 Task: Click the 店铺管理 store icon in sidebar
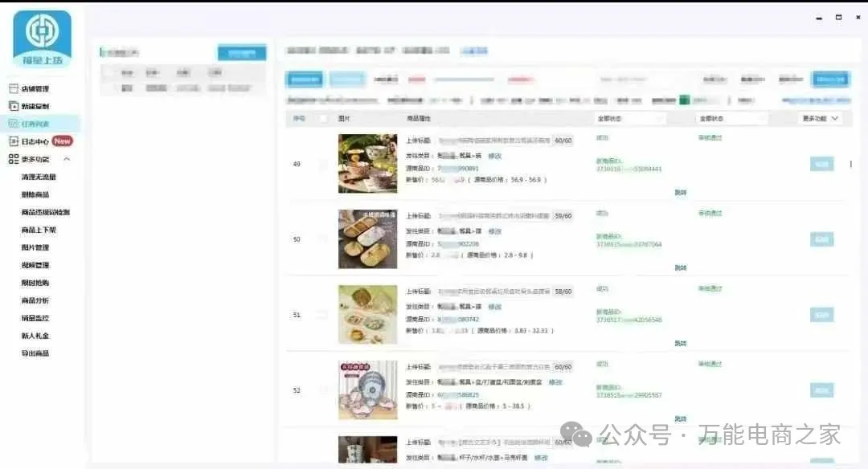tap(13, 88)
